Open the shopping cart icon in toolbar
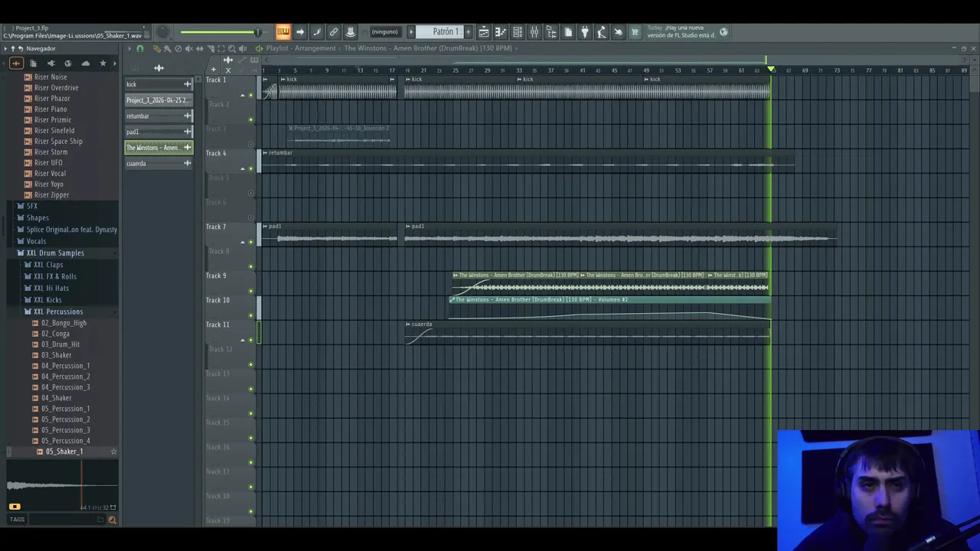 (x=635, y=32)
